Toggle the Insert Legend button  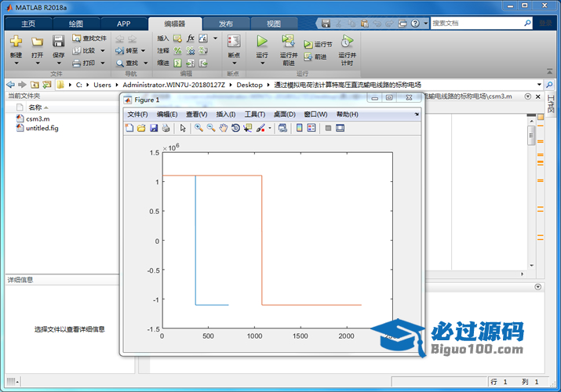tap(311, 128)
